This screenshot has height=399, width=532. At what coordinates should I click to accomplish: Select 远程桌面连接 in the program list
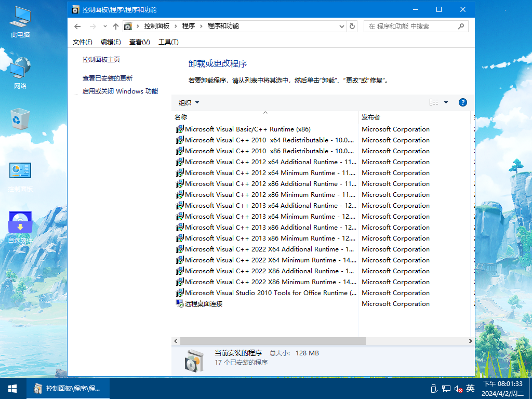click(x=204, y=303)
